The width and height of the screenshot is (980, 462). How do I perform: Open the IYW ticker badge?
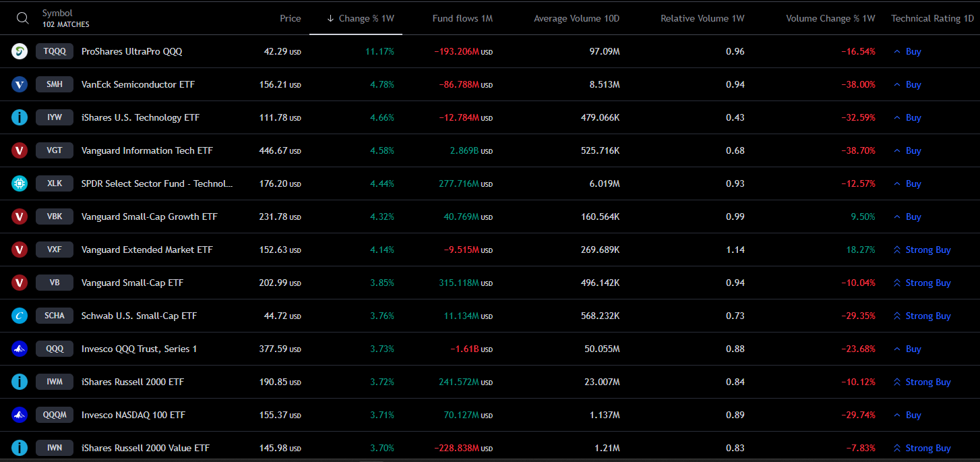point(55,117)
